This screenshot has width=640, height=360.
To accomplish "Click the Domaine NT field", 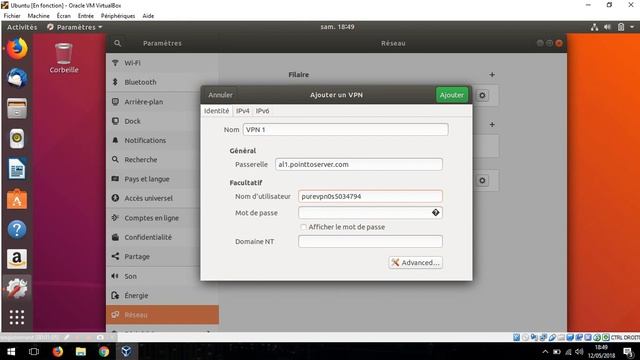I will [370, 241].
